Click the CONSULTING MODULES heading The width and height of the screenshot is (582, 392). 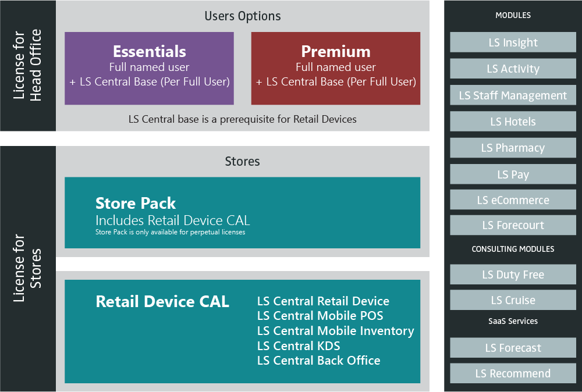513,250
